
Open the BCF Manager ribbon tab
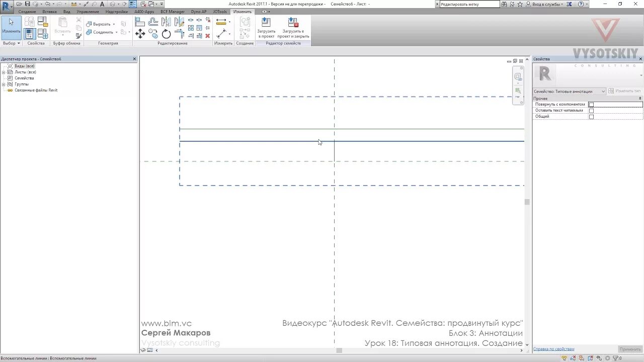click(x=173, y=12)
